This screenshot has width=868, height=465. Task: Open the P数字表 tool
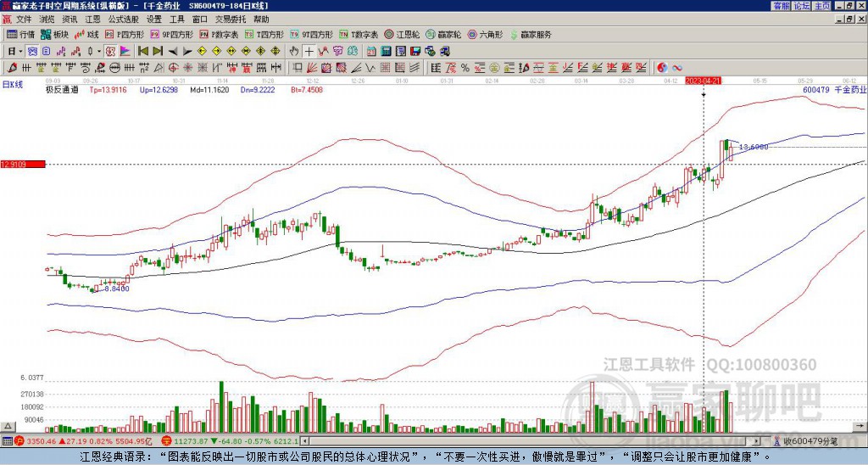point(220,34)
